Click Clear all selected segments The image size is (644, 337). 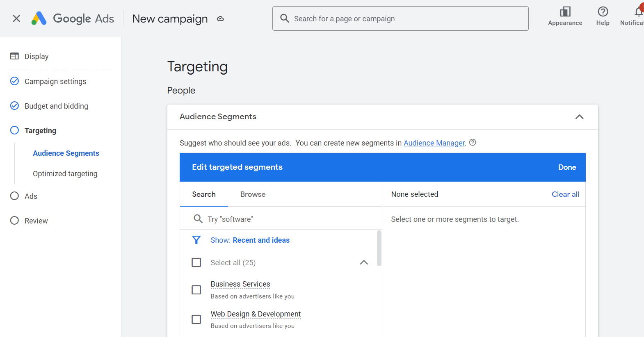point(565,194)
